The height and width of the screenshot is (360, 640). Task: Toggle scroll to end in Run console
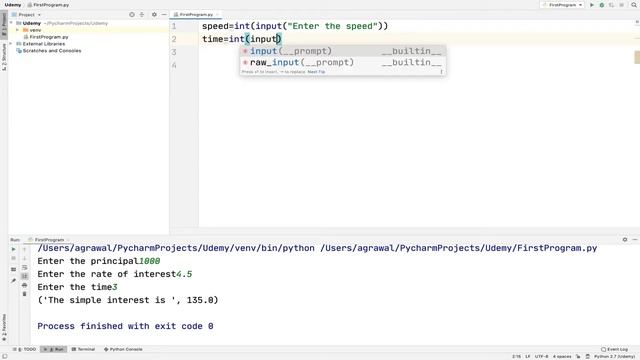click(24, 276)
